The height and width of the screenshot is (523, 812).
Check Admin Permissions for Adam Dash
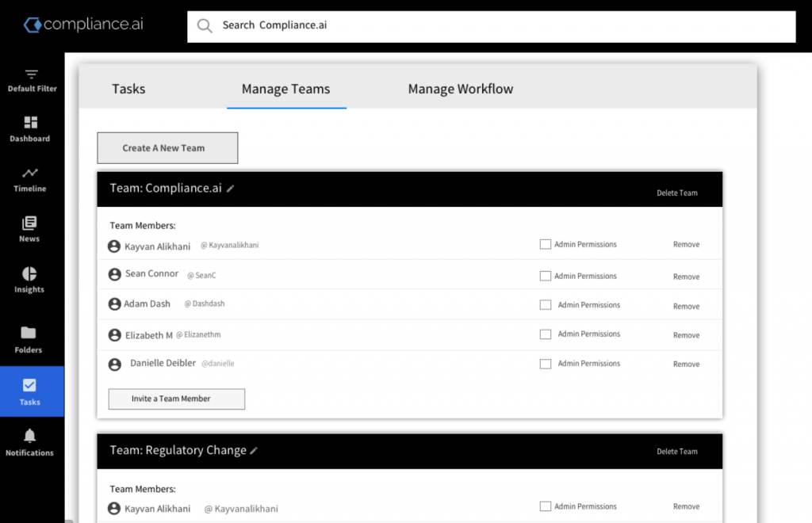click(x=546, y=305)
